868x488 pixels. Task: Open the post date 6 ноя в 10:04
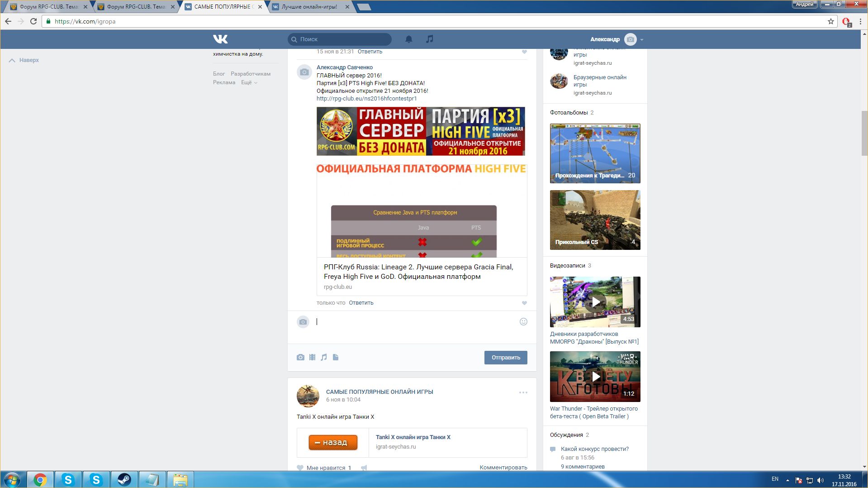343,400
